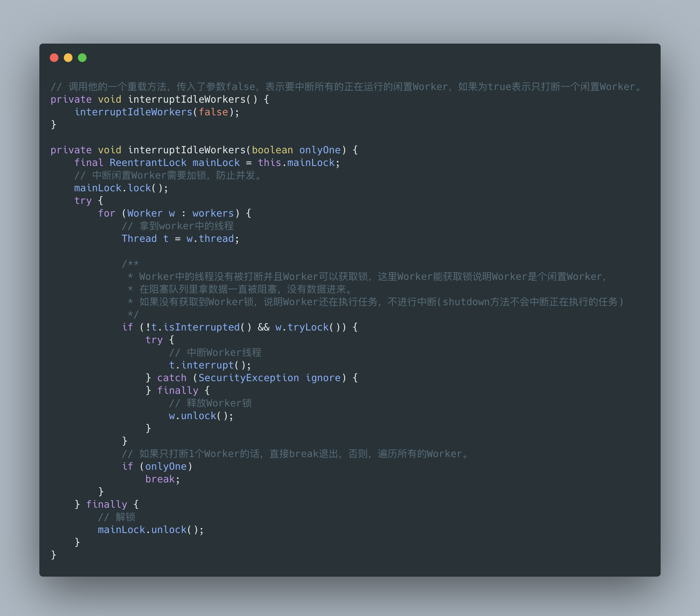This screenshot has height=616, width=700.
Task: Select comment line starting '* Worker中的线程没有被打断'
Action: (367, 277)
